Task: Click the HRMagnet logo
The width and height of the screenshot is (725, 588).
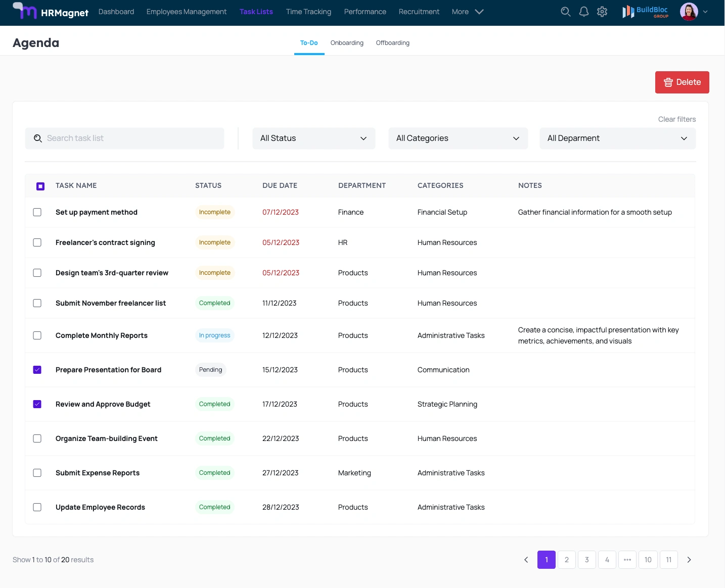Action: coord(51,11)
